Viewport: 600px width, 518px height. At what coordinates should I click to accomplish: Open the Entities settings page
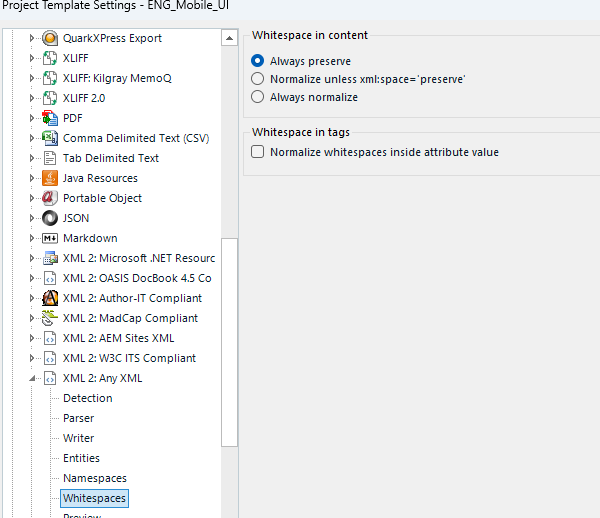(x=81, y=458)
